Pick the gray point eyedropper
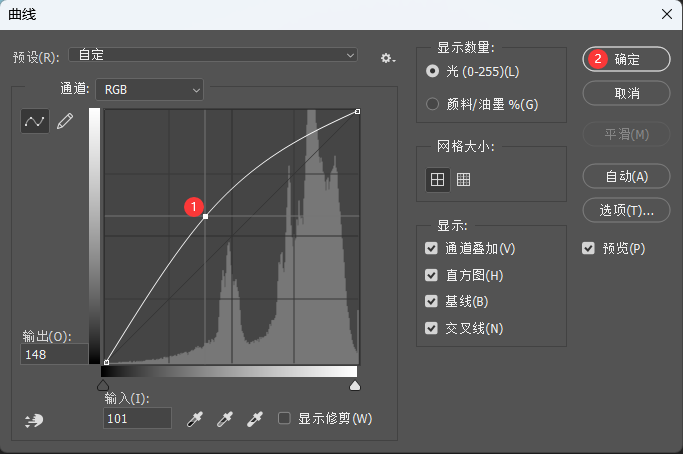 pos(225,419)
